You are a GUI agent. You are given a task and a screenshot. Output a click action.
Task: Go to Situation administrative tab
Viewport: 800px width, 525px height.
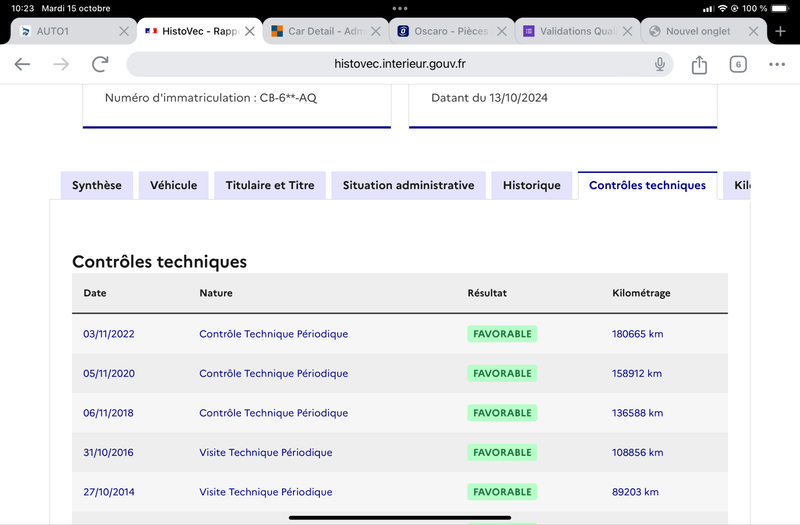tap(408, 185)
